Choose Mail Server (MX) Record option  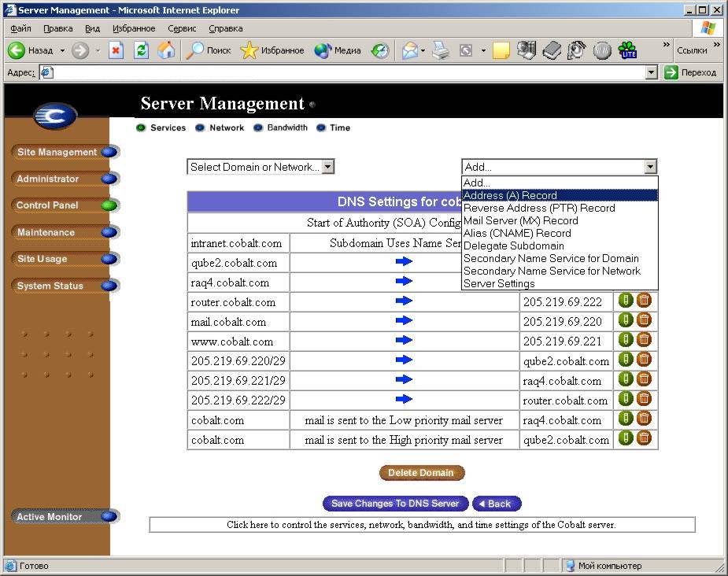click(x=560, y=220)
